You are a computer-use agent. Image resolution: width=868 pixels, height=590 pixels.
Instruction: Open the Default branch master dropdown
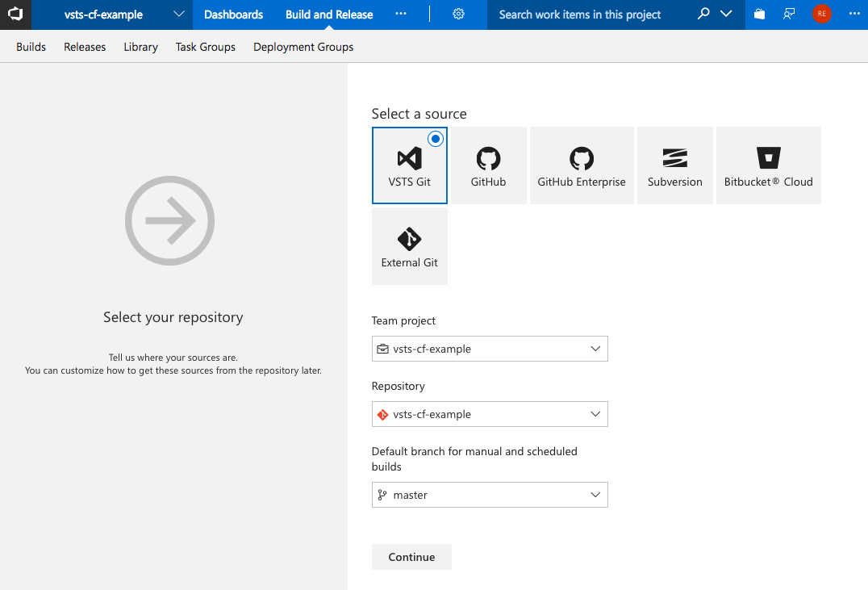coord(490,496)
